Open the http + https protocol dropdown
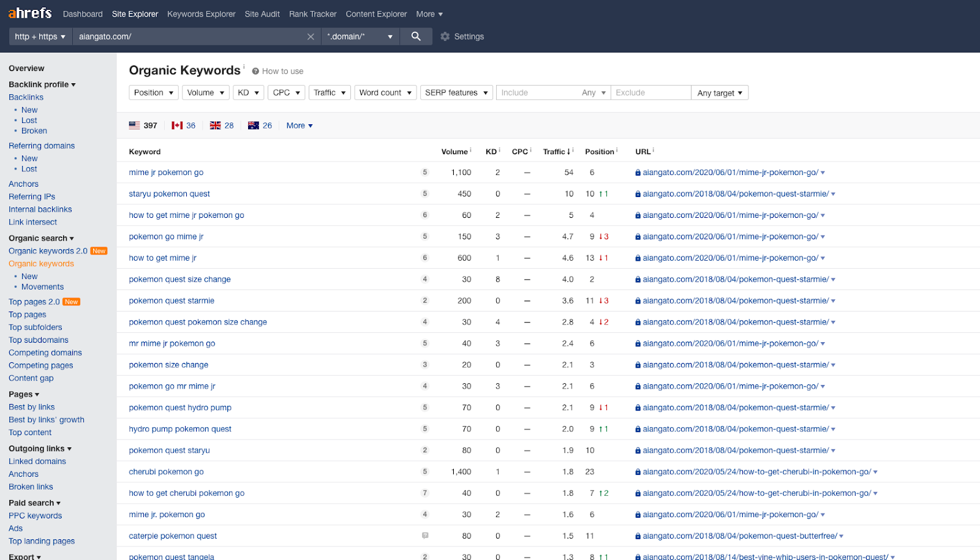Viewport: 980px width, 560px height. 40,37
